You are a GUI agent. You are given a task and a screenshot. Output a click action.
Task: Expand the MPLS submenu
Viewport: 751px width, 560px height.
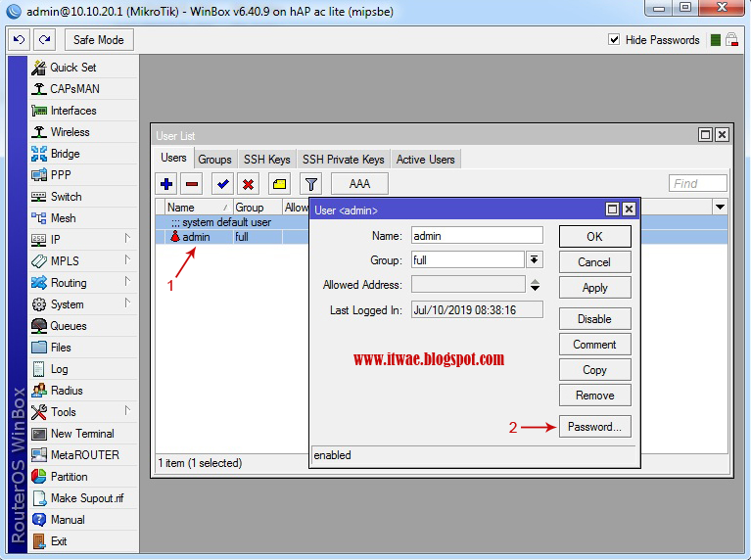pyautogui.click(x=127, y=259)
